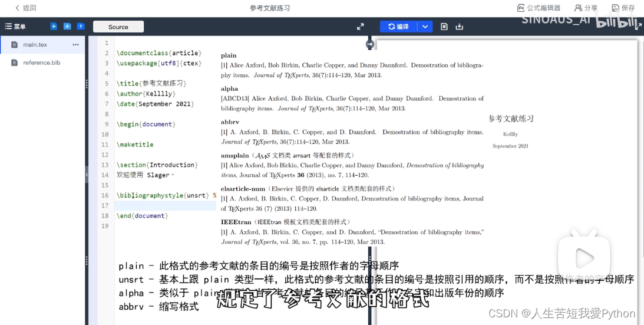
Task: Click the empty highlighted line 17
Action: tap(165, 206)
